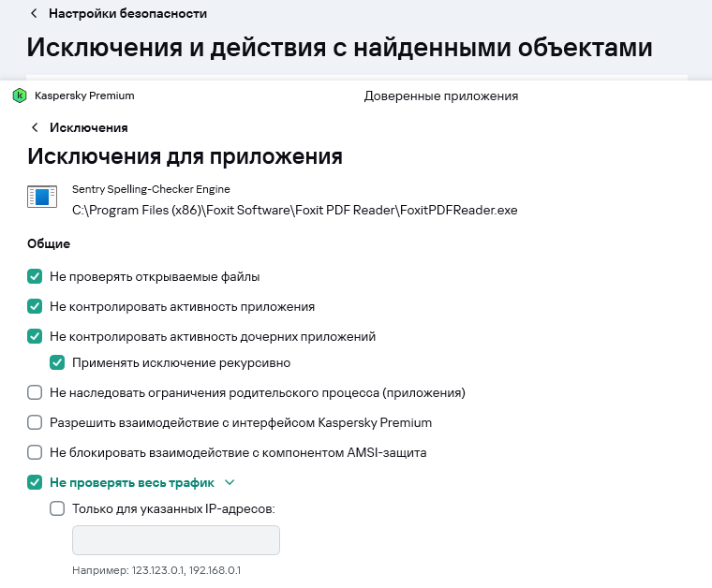Viewport: 712px width, 588px height.
Task: Click the Kaspersky Premium logo icon
Action: (x=20, y=96)
